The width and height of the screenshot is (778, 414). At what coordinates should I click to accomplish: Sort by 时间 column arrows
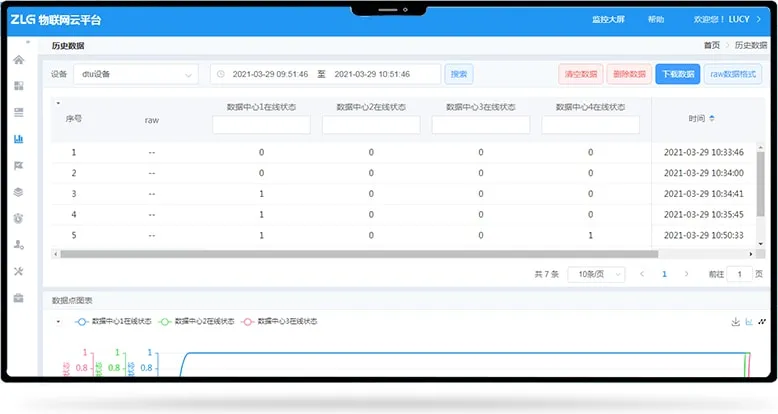(712, 119)
